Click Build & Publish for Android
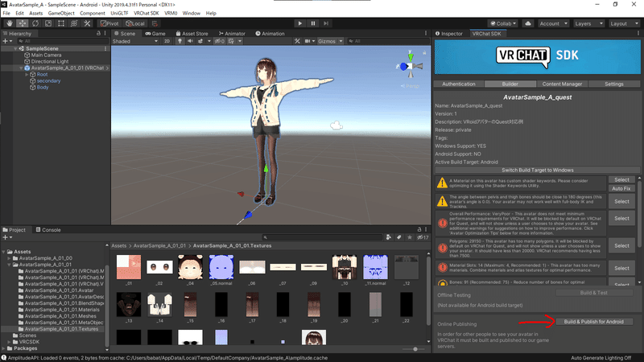This screenshot has height=362, width=644. [x=593, y=322]
